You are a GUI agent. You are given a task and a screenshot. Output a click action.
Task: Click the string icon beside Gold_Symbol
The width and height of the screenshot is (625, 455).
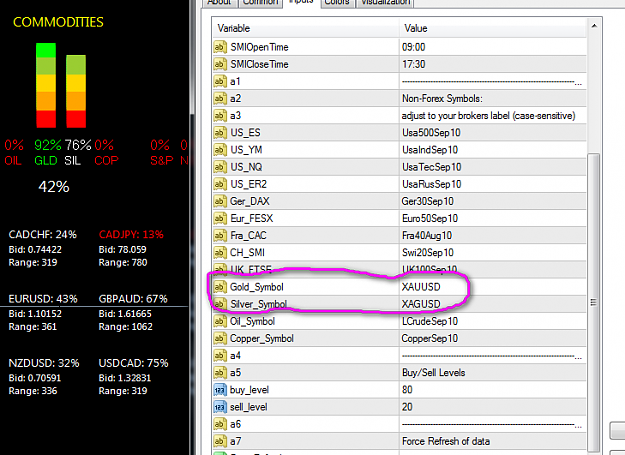pyautogui.click(x=220, y=287)
